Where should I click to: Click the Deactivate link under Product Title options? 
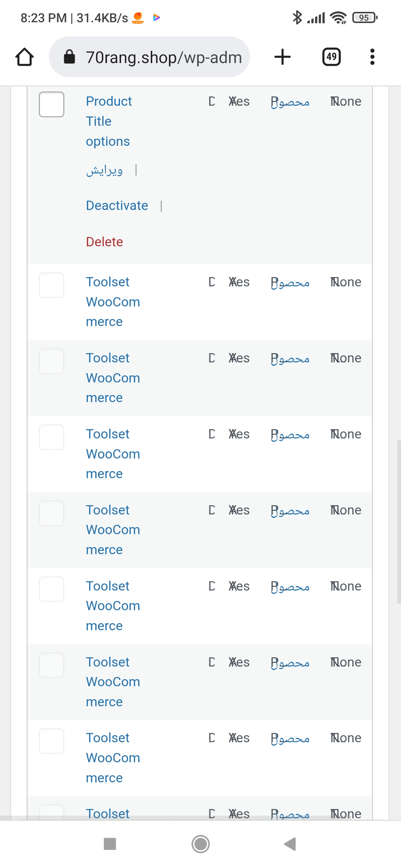pyautogui.click(x=117, y=206)
